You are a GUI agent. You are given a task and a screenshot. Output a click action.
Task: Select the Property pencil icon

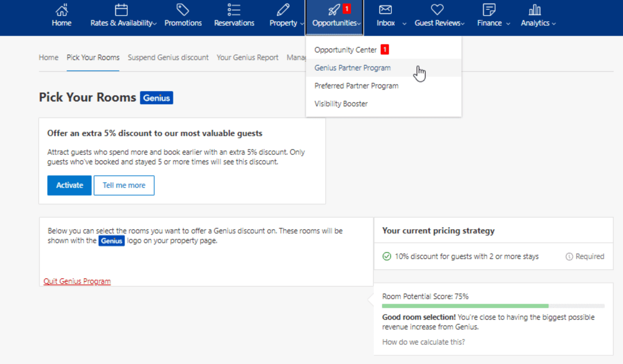283,9
